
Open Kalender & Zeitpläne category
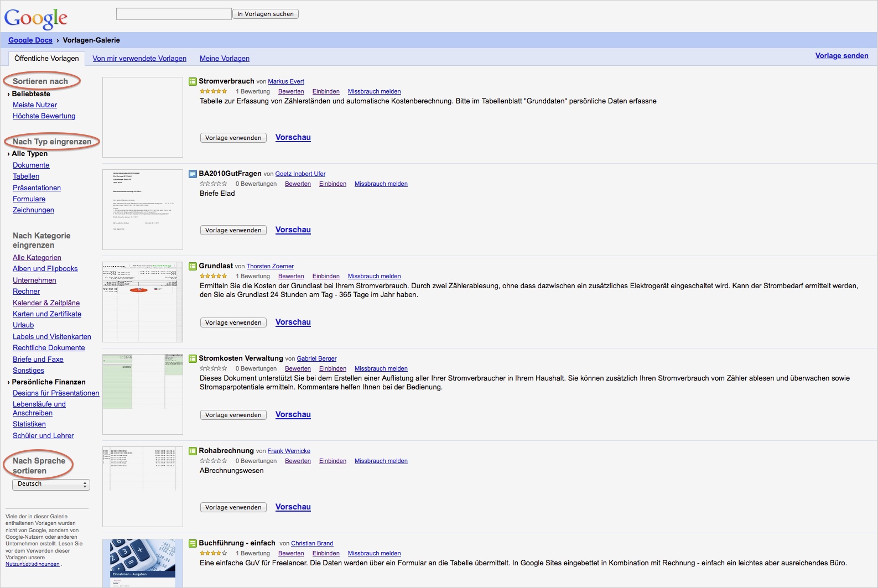click(x=46, y=303)
